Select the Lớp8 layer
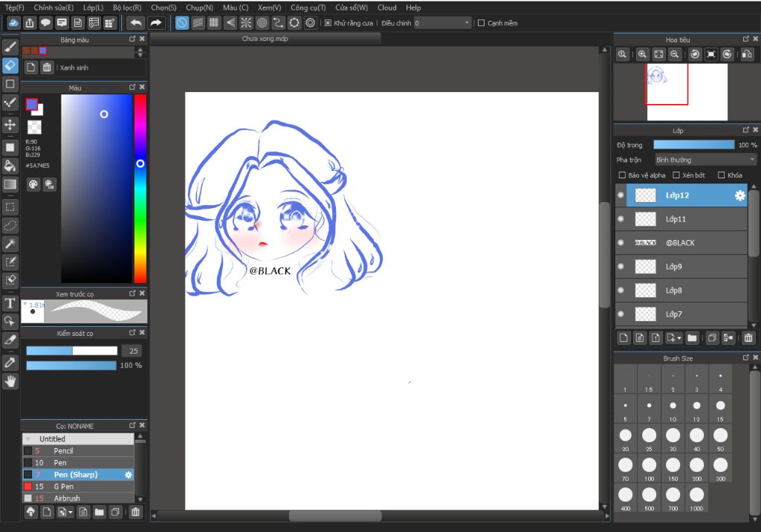The image size is (761, 532). pyautogui.click(x=681, y=291)
